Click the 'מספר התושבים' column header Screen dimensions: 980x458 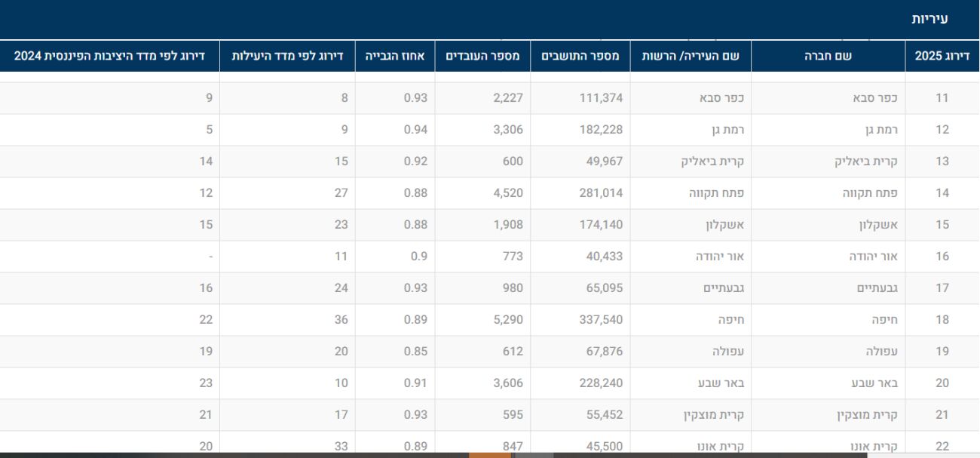(580, 56)
